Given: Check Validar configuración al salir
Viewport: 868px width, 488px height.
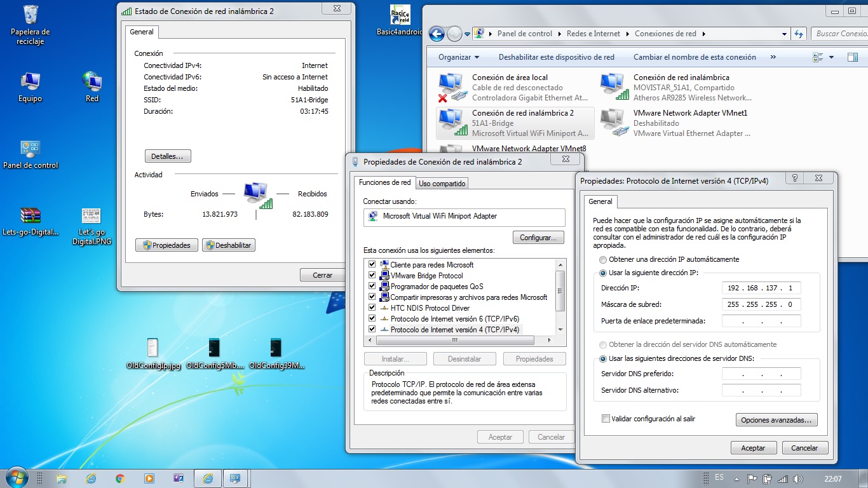Looking at the screenshot, I should pyautogui.click(x=606, y=419).
